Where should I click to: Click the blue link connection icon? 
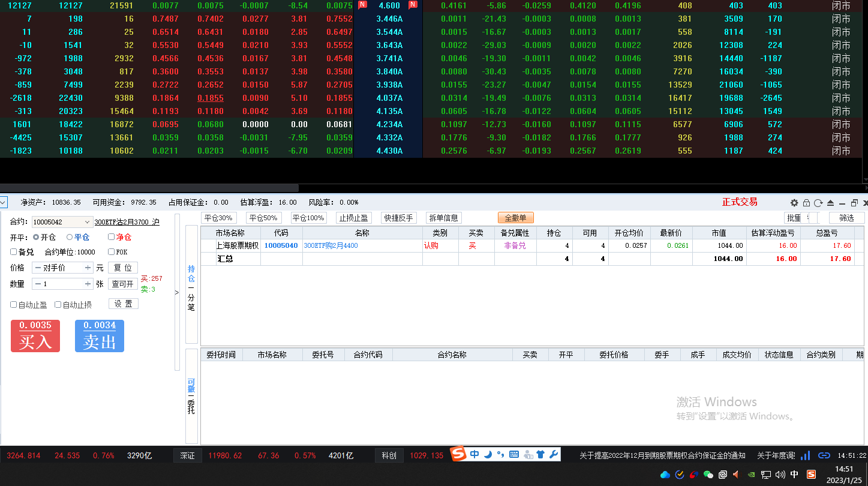(824, 455)
